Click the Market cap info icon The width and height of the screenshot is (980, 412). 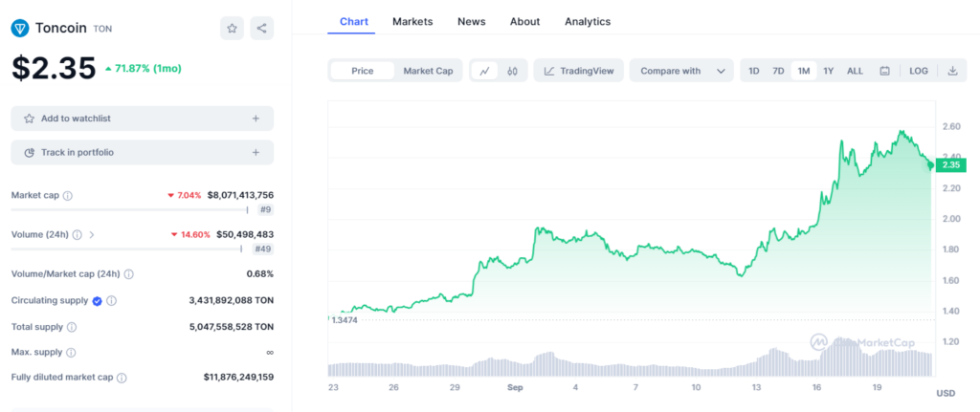click(68, 195)
